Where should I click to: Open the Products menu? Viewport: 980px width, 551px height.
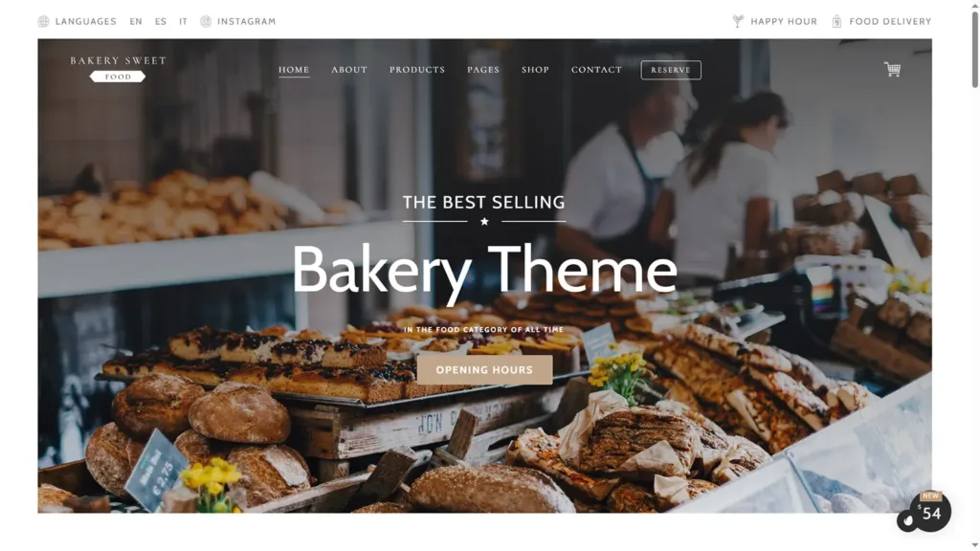pos(417,69)
